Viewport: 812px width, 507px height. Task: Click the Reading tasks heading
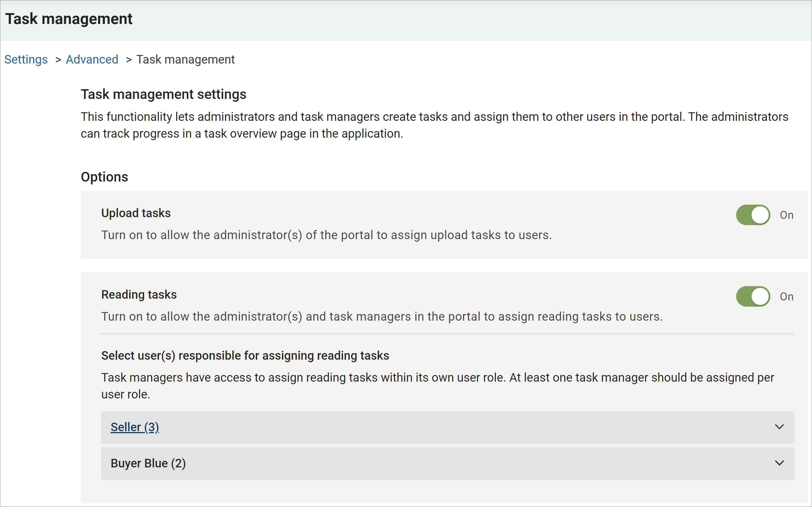point(139,294)
